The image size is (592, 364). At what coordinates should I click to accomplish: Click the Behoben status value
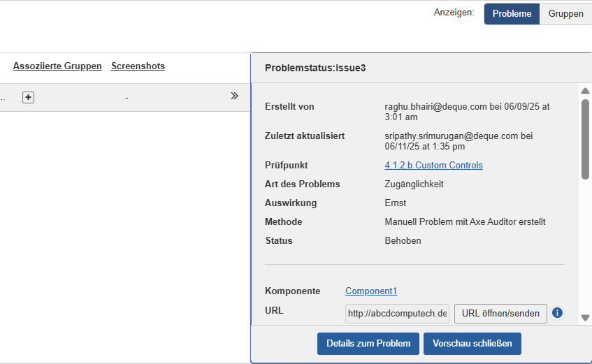click(x=403, y=241)
